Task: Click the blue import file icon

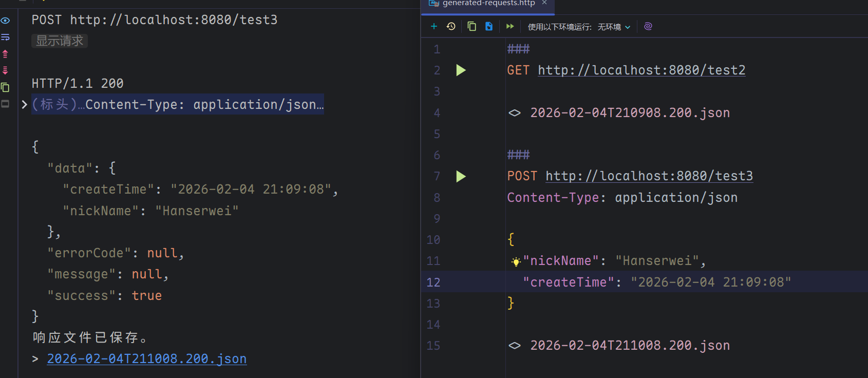Action: 488,26
